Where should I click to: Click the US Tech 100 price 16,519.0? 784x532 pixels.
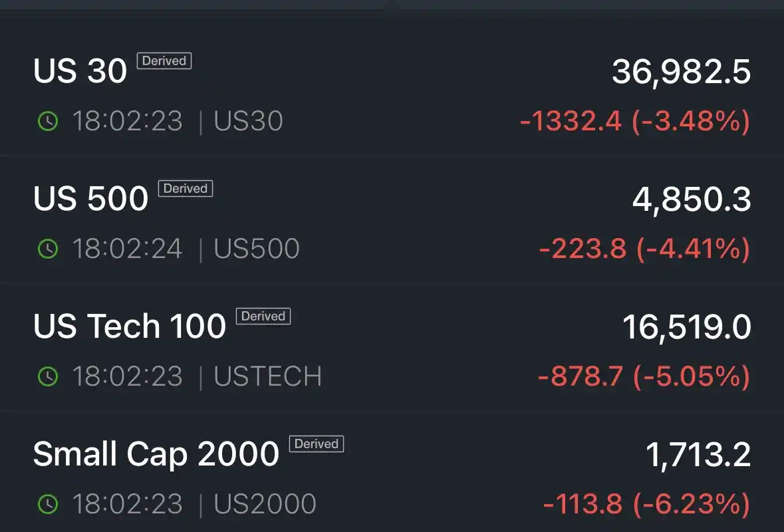tap(686, 327)
